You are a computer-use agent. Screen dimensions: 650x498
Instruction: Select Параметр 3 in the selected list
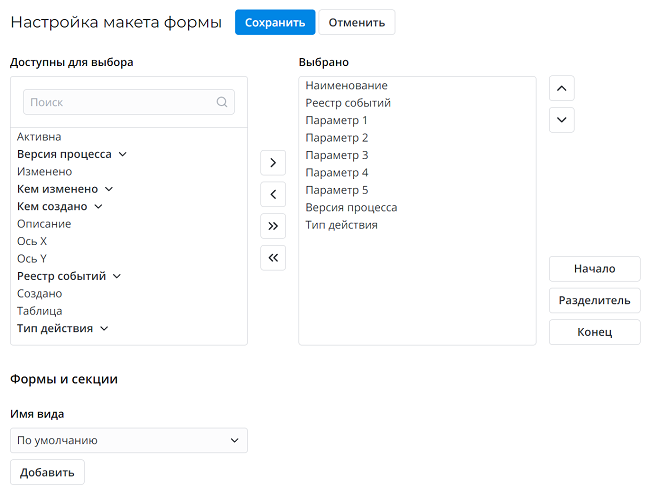point(337,155)
